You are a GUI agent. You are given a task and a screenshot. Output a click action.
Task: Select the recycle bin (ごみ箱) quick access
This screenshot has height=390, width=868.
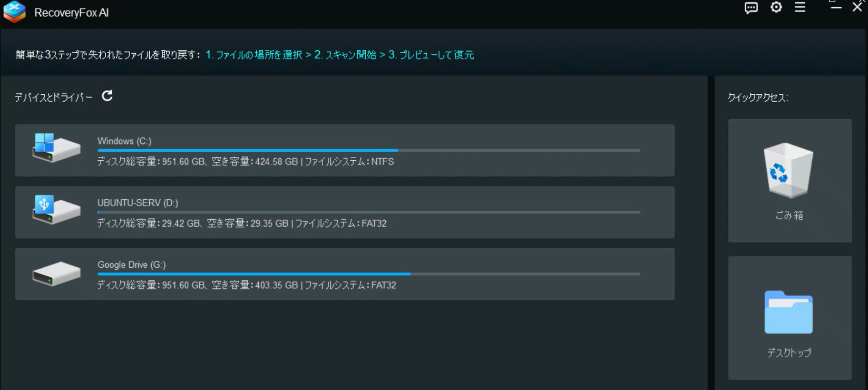point(789,180)
